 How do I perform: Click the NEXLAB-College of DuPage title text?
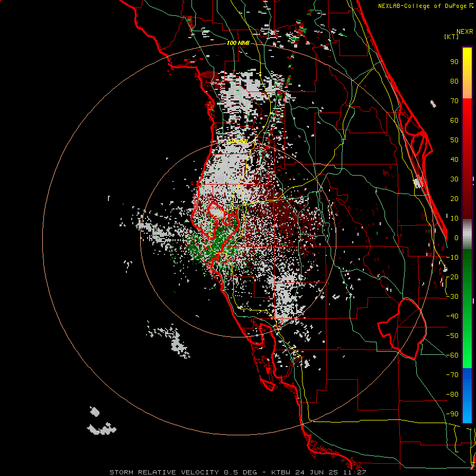(x=425, y=6)
